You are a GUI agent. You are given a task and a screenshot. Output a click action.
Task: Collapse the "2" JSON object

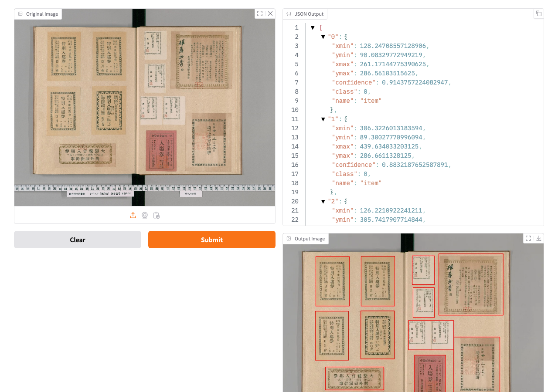[323, 202]
